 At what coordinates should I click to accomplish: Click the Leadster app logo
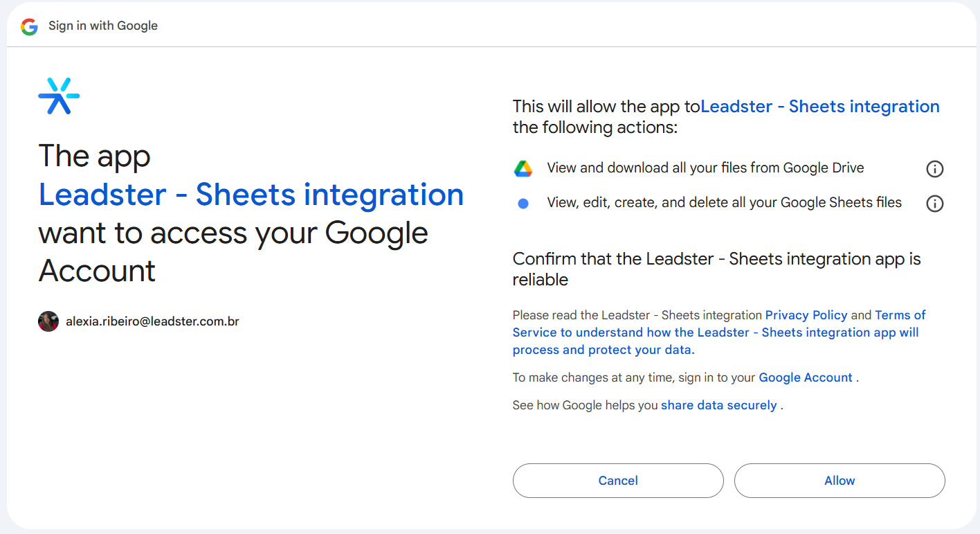(59, 96)
